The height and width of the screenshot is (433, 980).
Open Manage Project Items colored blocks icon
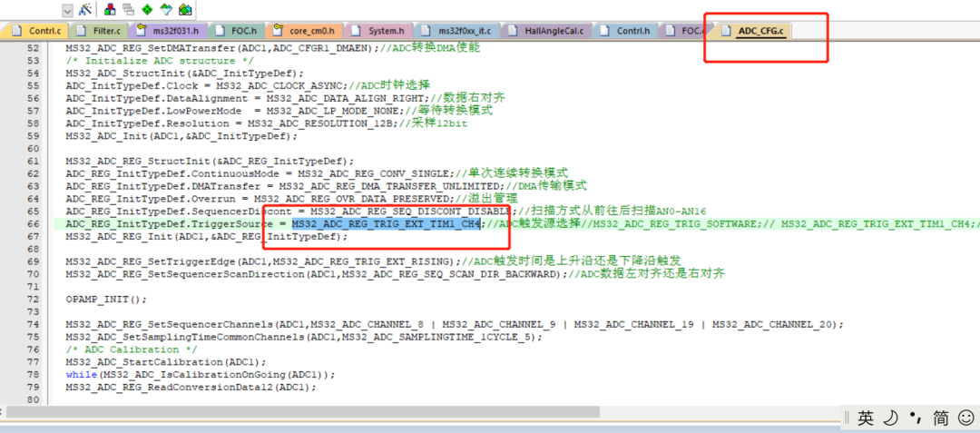click(110, 9)
